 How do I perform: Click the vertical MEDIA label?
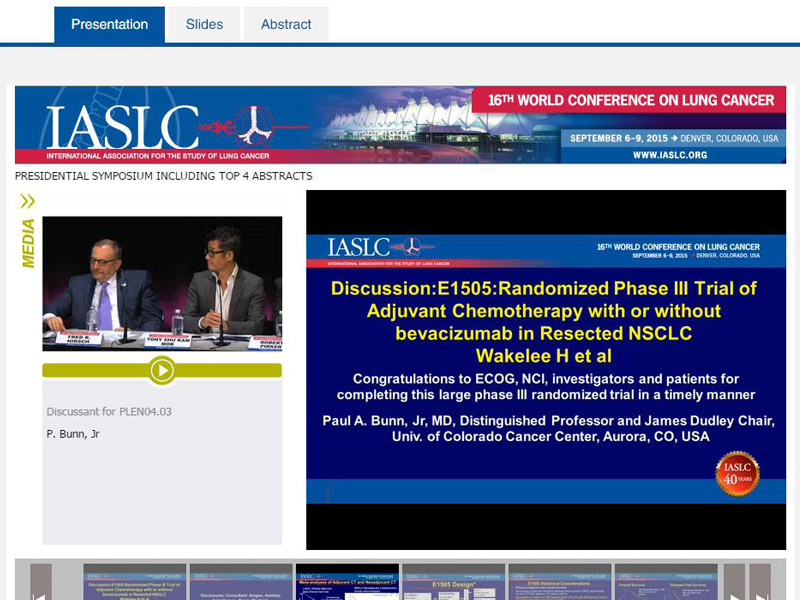pyautogui.click(x=28, y=243)
